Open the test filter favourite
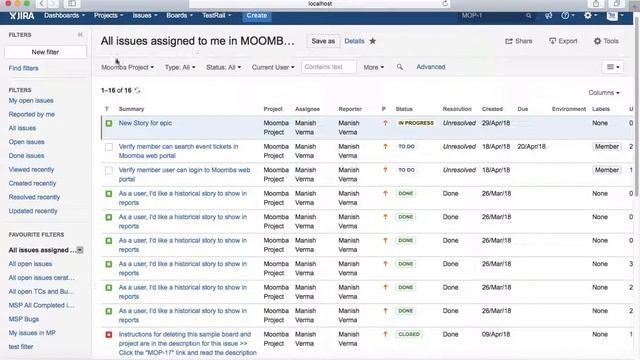This screenshot has width=640, height=360. pos(21,347)
